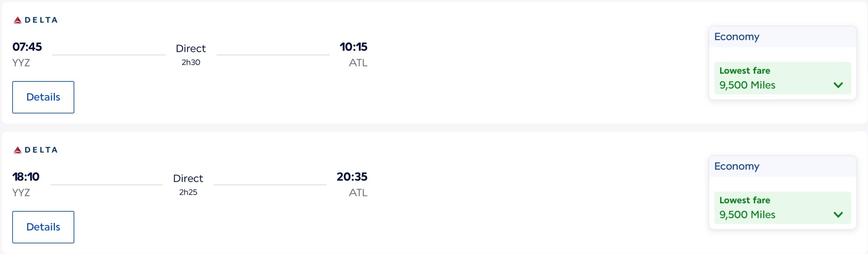This screenshot has height=254, width=868.
Task: Click the 2h30 flight duration
Action: (191, 62)
